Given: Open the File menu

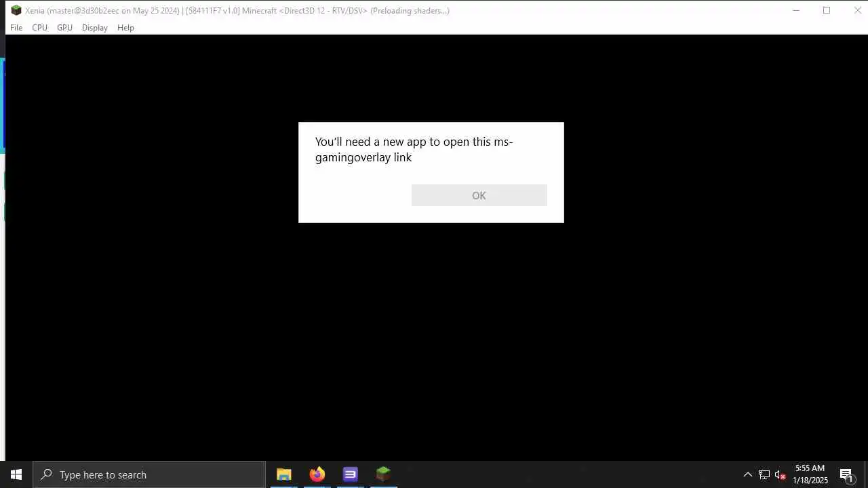Looking at the screenshot, I should pyautogui.click(x=16, y=28).
